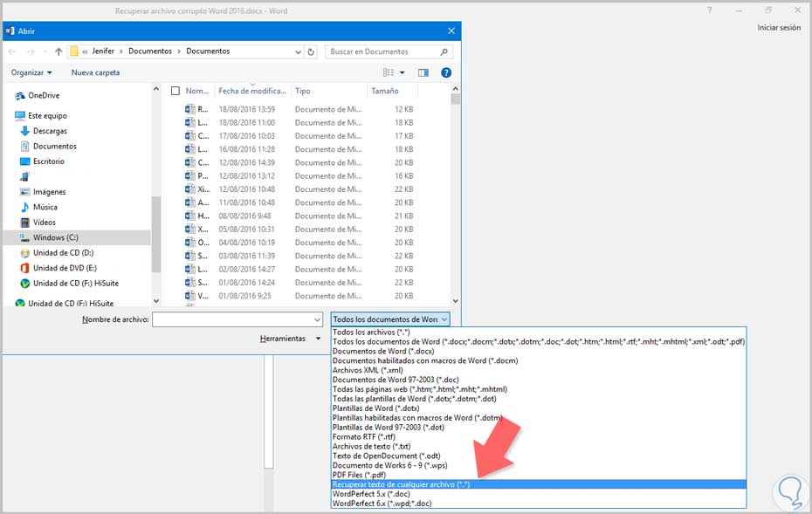Click Word file icon dated 17/08/2016 10:03
Image resolution: width=812 pixels, height=514 pixels.
point(190,135)
